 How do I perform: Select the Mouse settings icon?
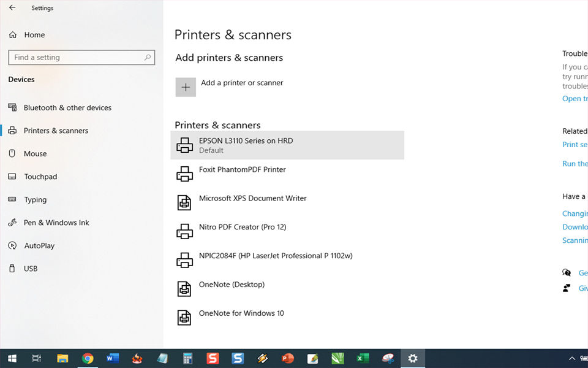coord(13,153)
